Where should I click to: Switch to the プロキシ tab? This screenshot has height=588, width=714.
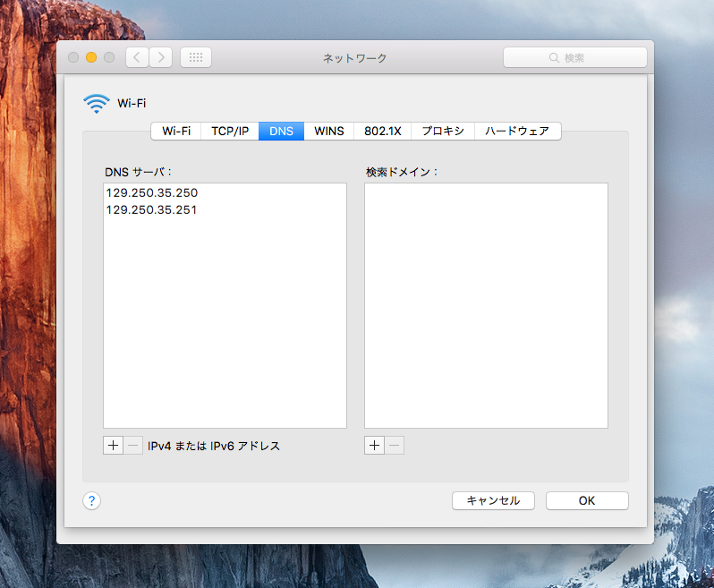click(443, 132)
